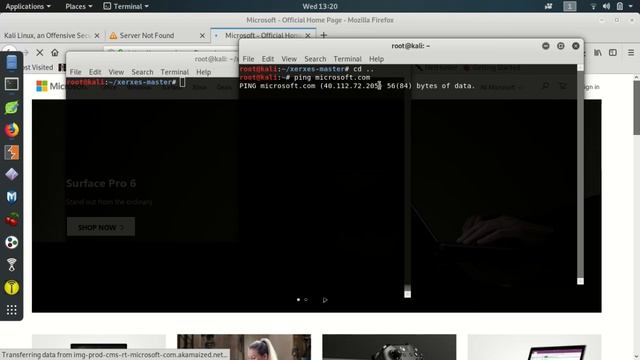Open Search menu in xerxes-master terminal

point(142,72)
